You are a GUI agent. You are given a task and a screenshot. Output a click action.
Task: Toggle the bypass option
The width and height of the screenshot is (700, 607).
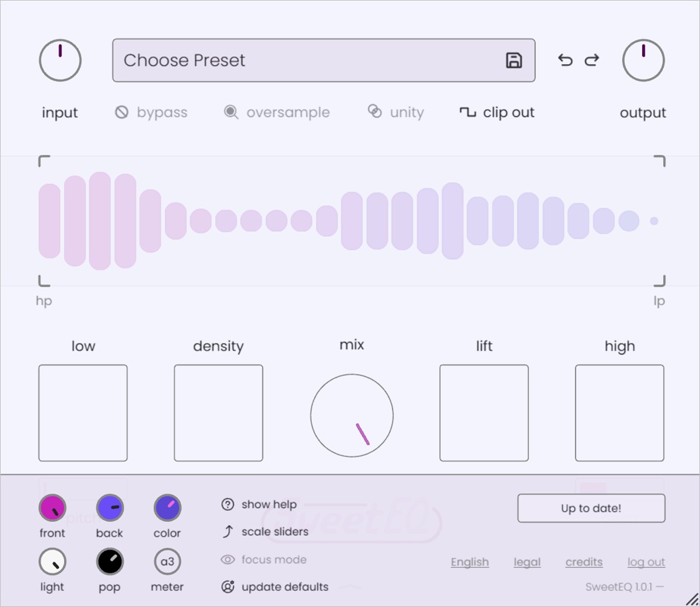coord(151,112)
